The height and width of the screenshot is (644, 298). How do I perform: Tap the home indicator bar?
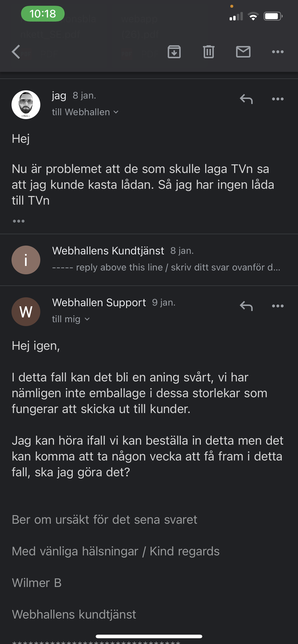click(x=149, y=636)
